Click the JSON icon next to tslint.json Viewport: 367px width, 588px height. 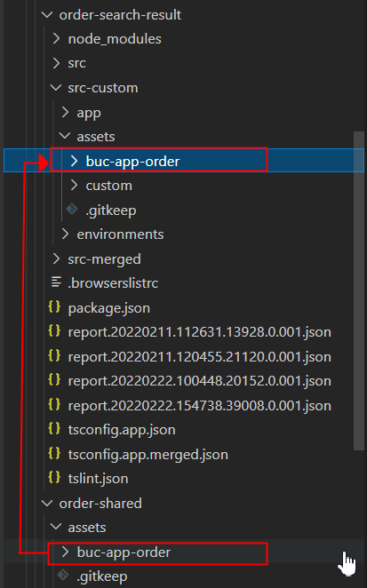pyautogui.click(x=54, y=478)
